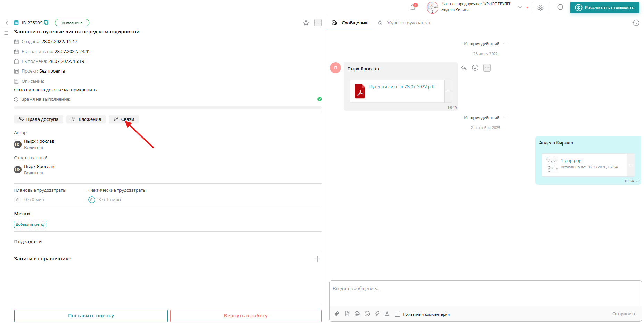Add a record with plus in Записи в справочнике
Screen dimensions: 644x324
(x=317, y=259)
